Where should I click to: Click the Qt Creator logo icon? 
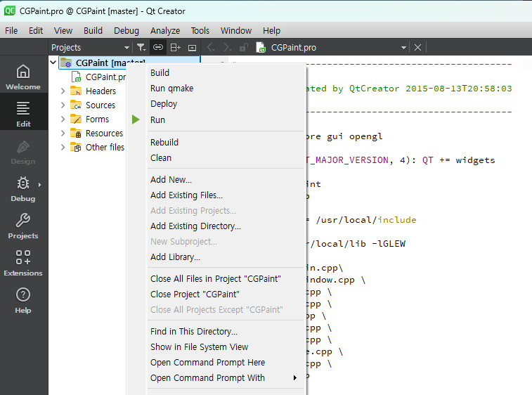click(10, 11)
